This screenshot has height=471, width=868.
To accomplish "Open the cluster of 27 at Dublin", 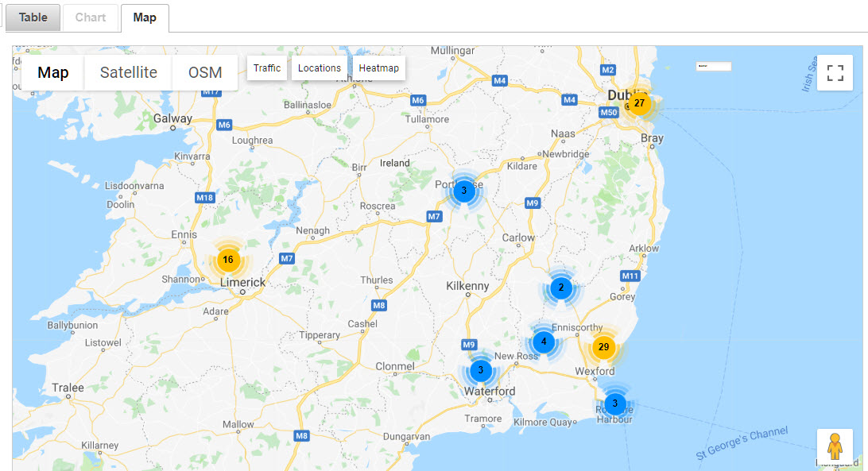I will (639, 103).
